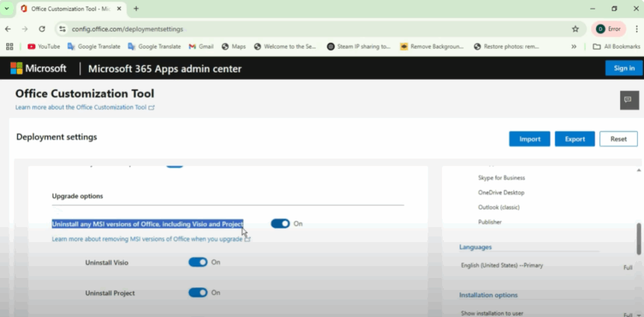Reload the page
Image resolution: width=644 pixels, height=317 pixels.
[42, 29]
